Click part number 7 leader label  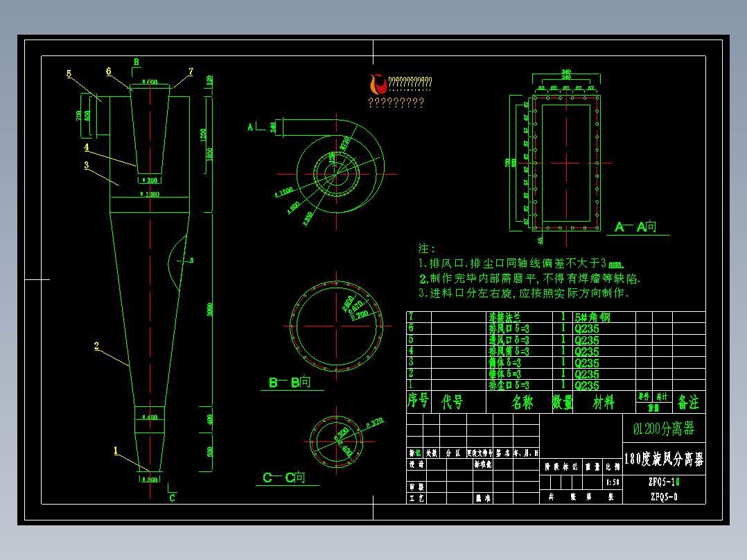point(191,71)
